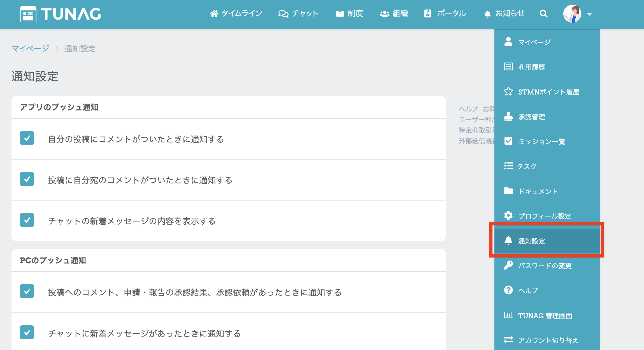The height and width of the screenshot is (350, 644).
Task: Click the question mark icon for ヘルプ
Action: coord(508,290)
